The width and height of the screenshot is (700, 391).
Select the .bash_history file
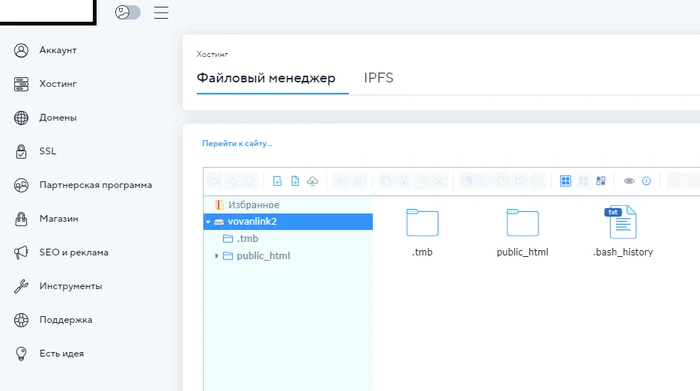point(623,231)
